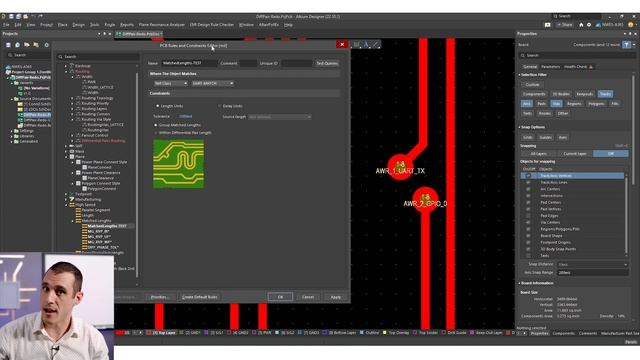Click the Top Overlay yellow layer swatch
Image resolution: width=640 pixels, height=360 pixels.
[384, 333]
